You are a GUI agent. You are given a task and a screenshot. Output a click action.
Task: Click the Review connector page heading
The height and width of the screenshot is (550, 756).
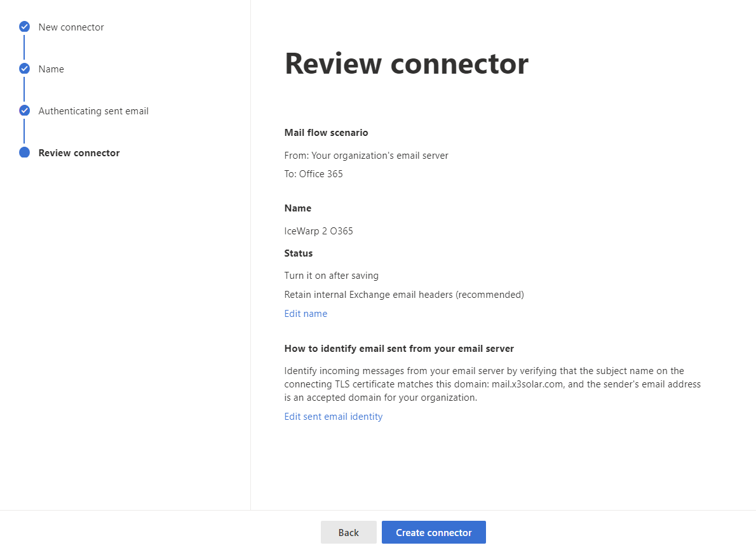tap(407, 64)
